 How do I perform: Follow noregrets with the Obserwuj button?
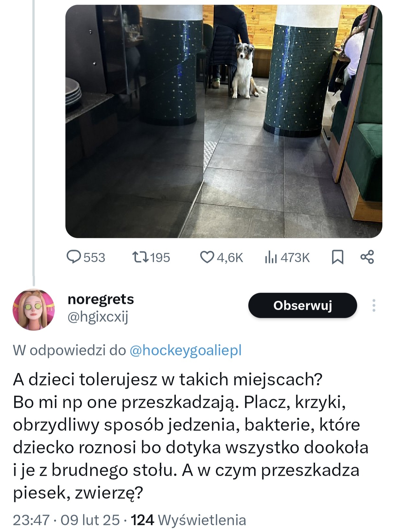[x=302, y=305]
